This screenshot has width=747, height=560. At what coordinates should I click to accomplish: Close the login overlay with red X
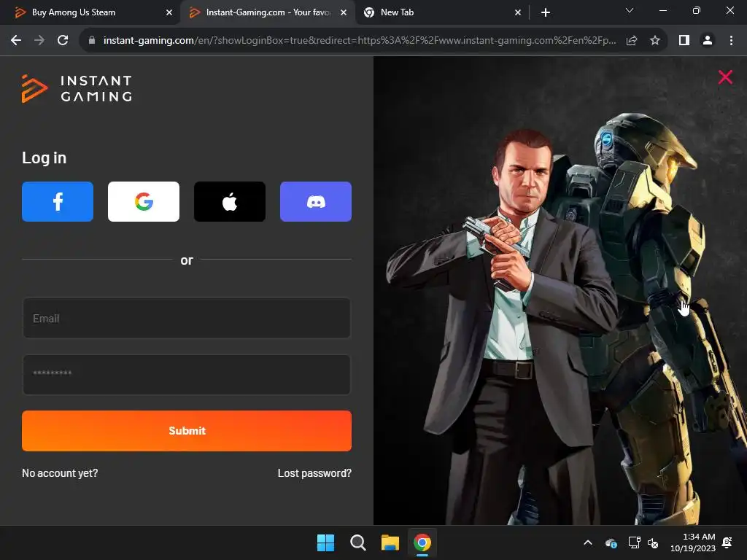click(x=725, y=77)
